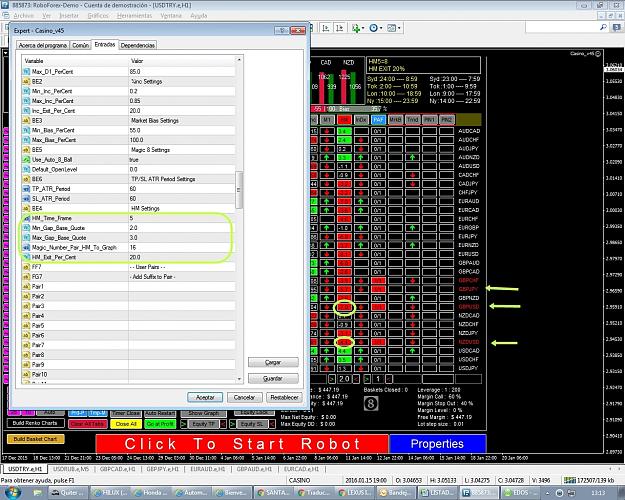Toggle the MrkB column button
Image resolution: width=625 pixels, height=500 pixels.
point(395,119)
